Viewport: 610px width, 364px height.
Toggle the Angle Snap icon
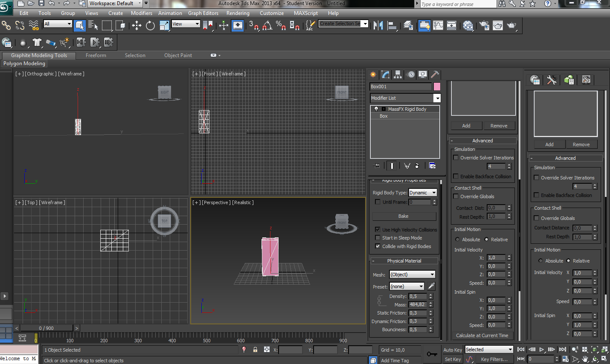[x=267, y=26]
